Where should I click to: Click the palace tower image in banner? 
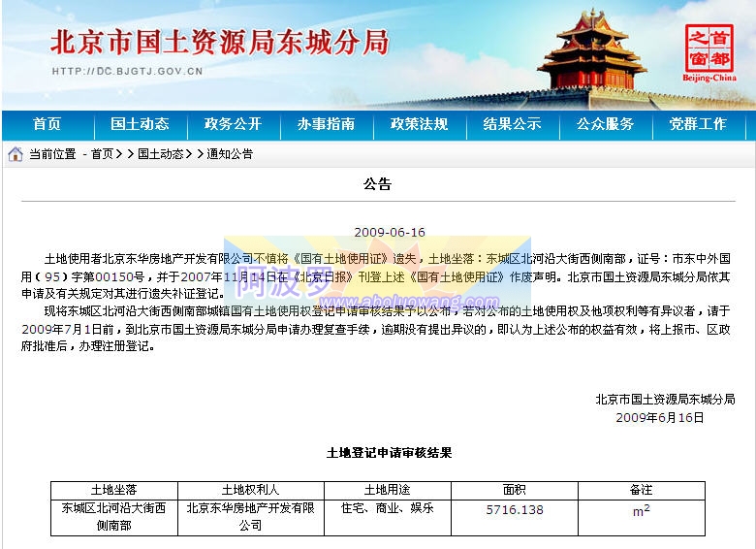tap(592, 50)
